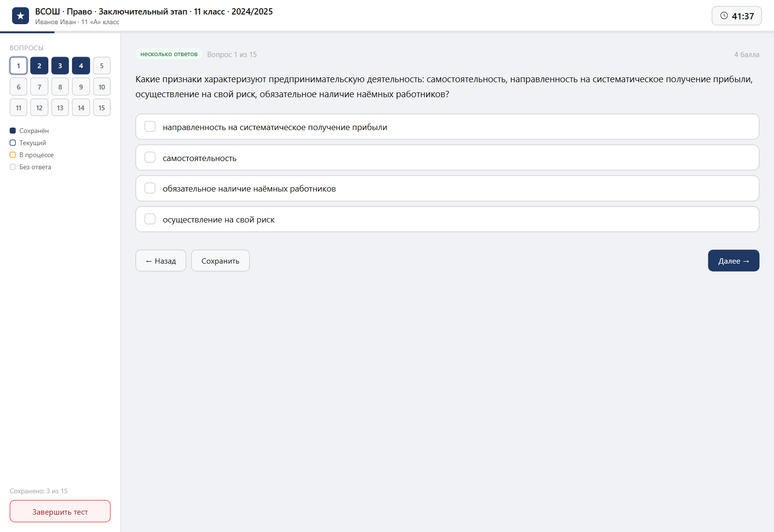774x532 pixels.
Task: Click "Сохранено: 3 из 15" status text
Action: point(39,491)
